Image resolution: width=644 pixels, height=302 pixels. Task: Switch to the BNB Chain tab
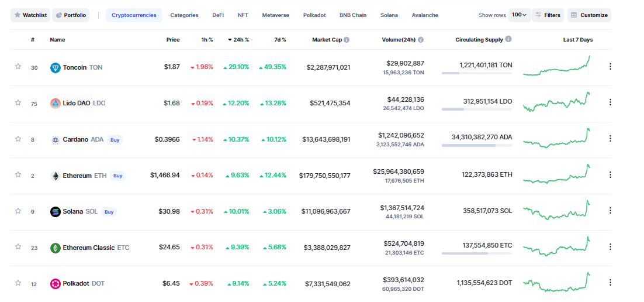click(x=353, y=15)
